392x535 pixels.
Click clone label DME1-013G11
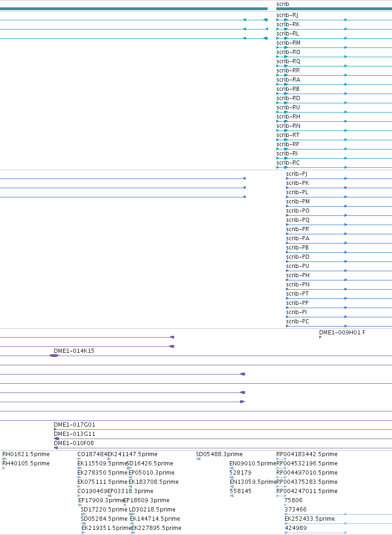click(75, 434)
